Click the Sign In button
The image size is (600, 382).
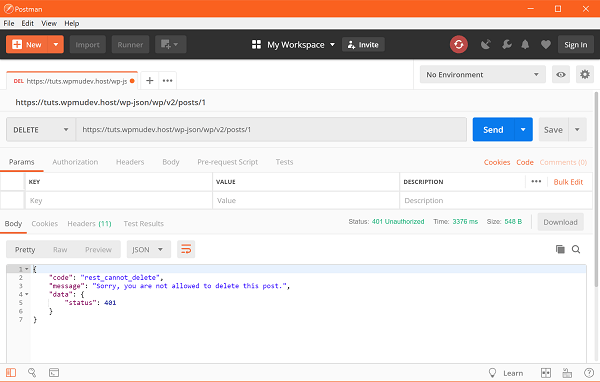point(576,45)
